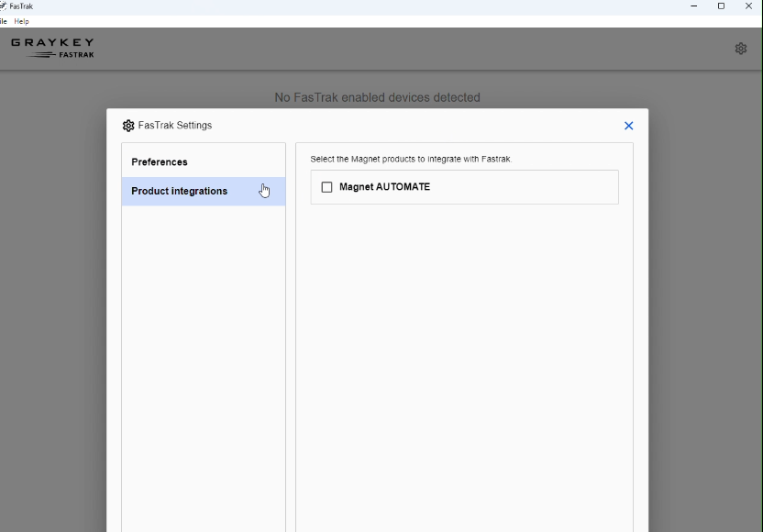Click the FasTrak Settings dialog title text
Viewport: 763px width, 532px height.
pos(175,126)
